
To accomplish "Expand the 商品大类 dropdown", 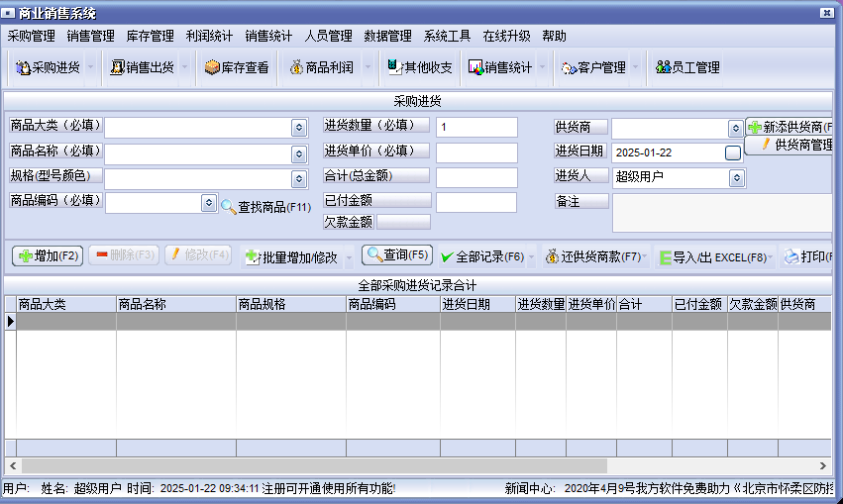I will click(x=299, y=128).
